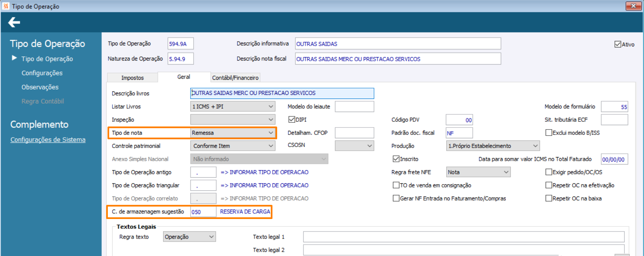Image resolution: width=644 pixels, height=256 pixels.
Task: Click the Descrição informativa field
Action: (398, 44)
